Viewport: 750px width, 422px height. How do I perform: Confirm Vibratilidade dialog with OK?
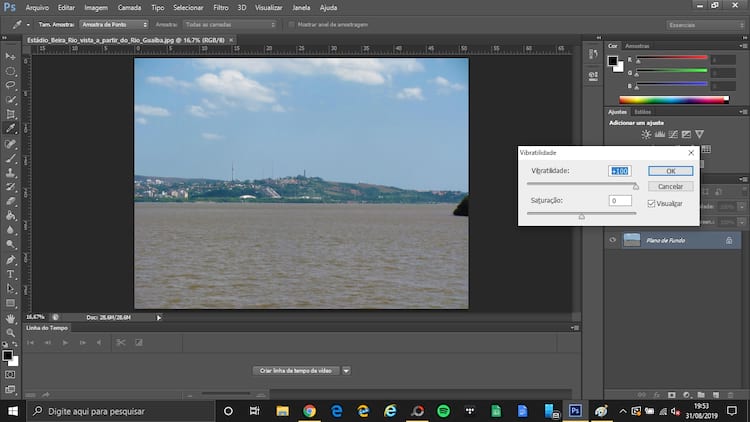click(x=671, y=171)
